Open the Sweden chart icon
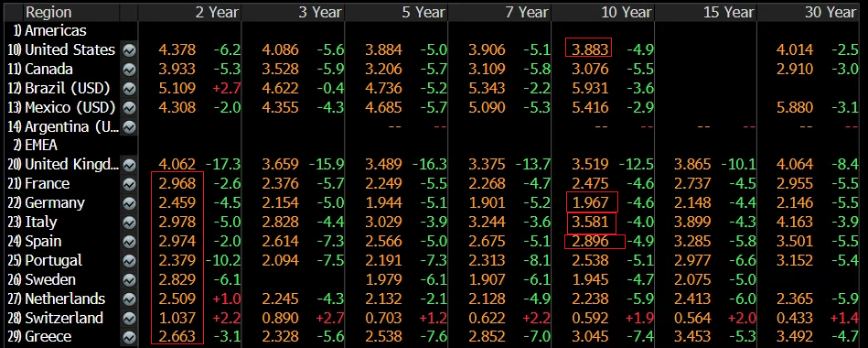 click(129, 280)
